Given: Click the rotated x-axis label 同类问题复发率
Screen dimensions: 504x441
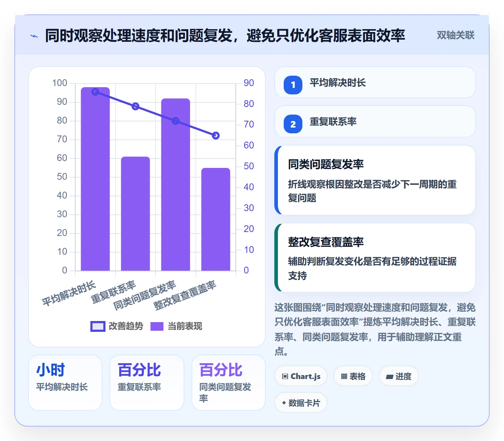Looking at the screenshot, I should pos(145,295).
